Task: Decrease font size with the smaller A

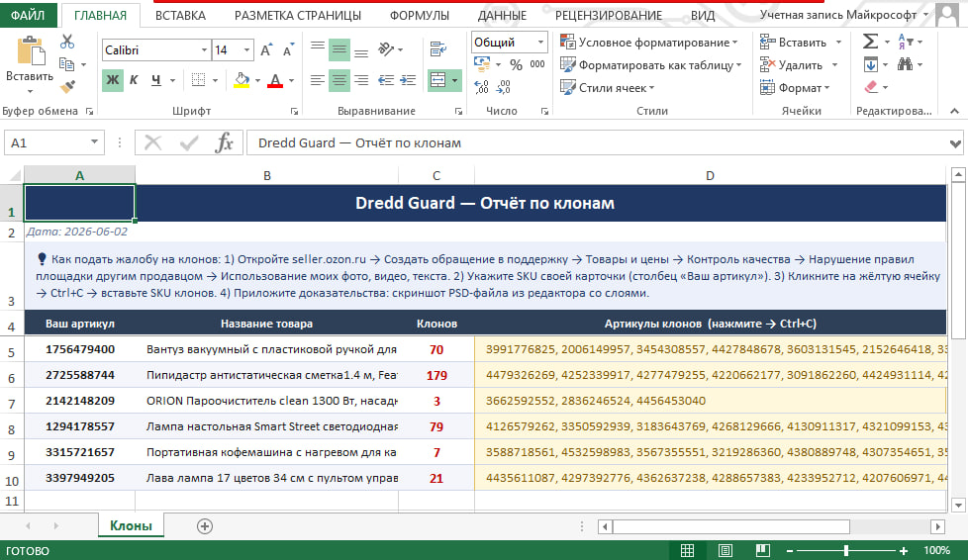Action: (x=288, y=50)
